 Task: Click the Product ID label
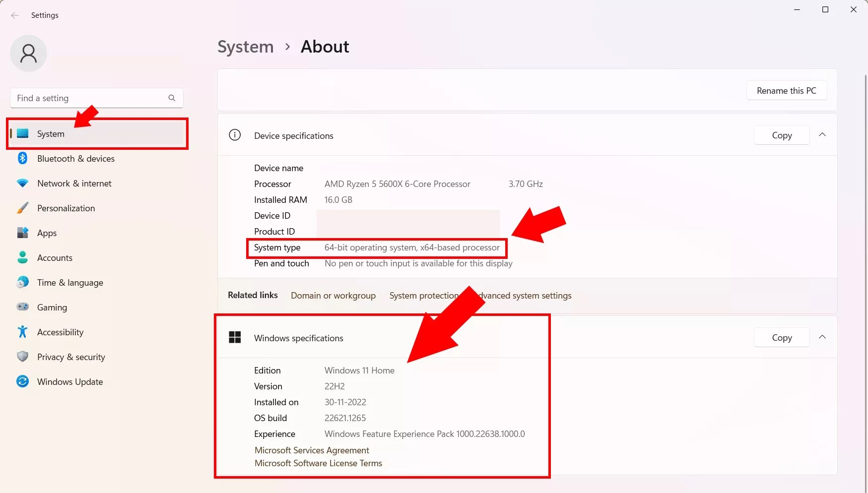(274, 232)
